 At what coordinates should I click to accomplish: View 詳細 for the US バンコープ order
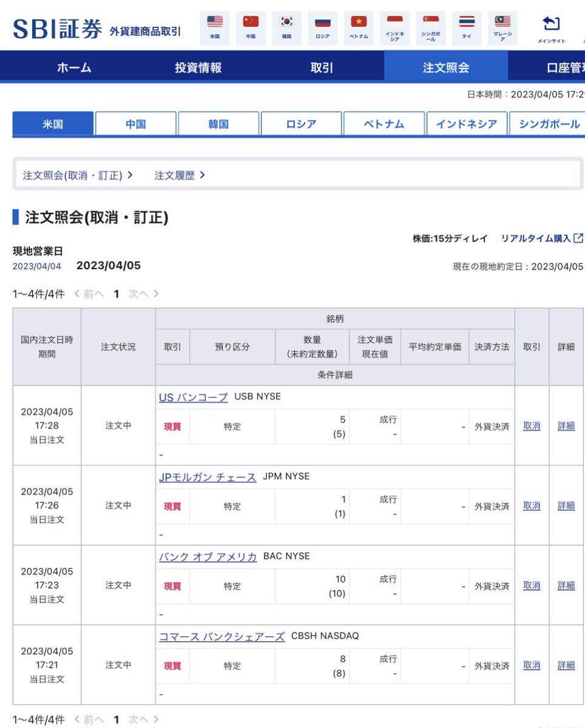tap(566, 426)
